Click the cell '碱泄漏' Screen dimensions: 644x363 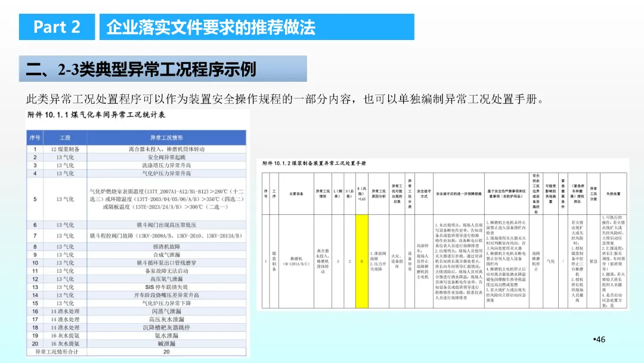[166, 344]
